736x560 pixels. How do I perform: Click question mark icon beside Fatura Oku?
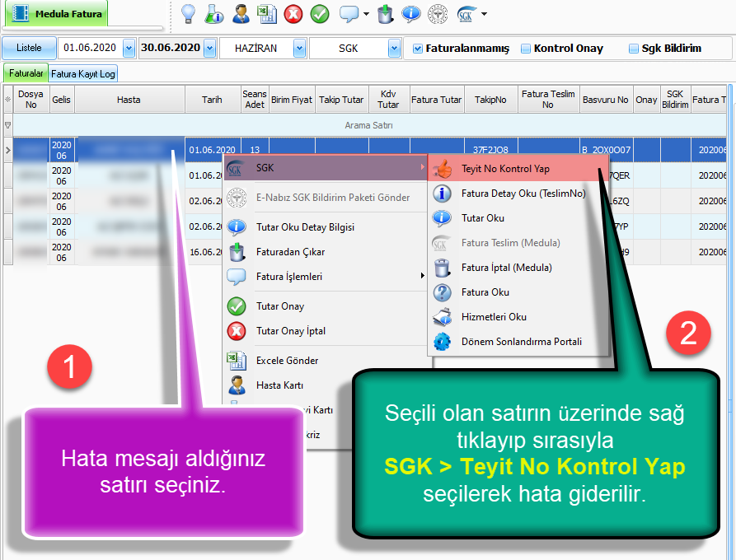tap(442, 292)
